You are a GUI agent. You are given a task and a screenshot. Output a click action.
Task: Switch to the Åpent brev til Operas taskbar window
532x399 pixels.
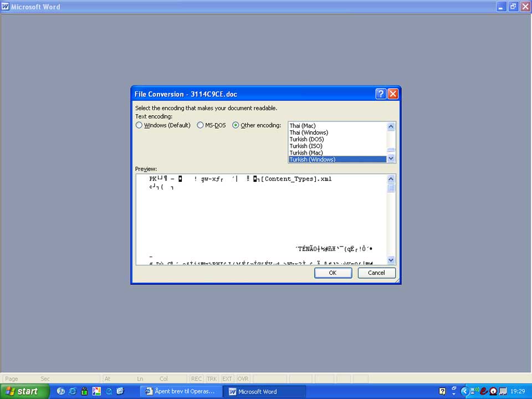[181, 391]
